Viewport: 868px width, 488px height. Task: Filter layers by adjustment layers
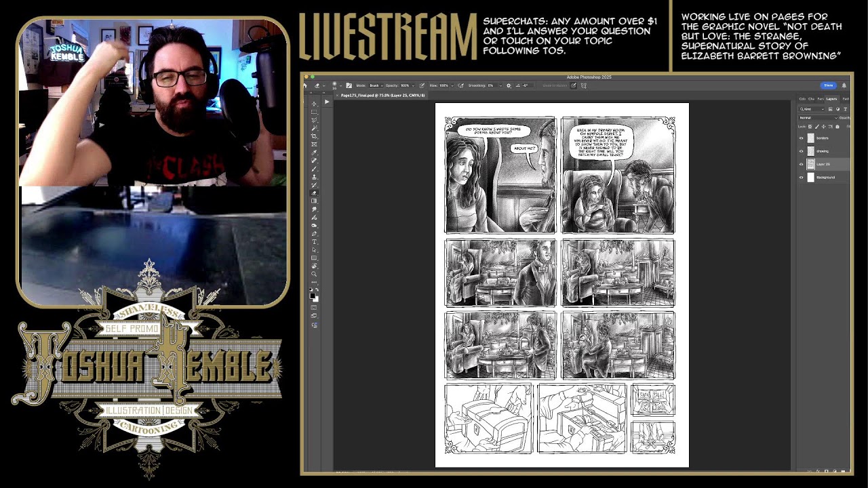tap(837, 109)
